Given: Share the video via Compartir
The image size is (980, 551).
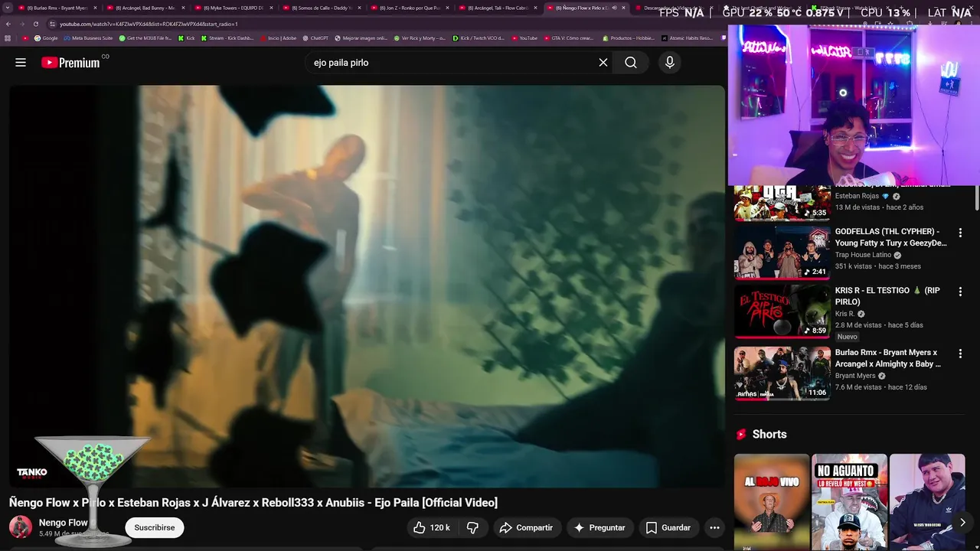Looking at the screenshot, I should (x=526, y=527).
